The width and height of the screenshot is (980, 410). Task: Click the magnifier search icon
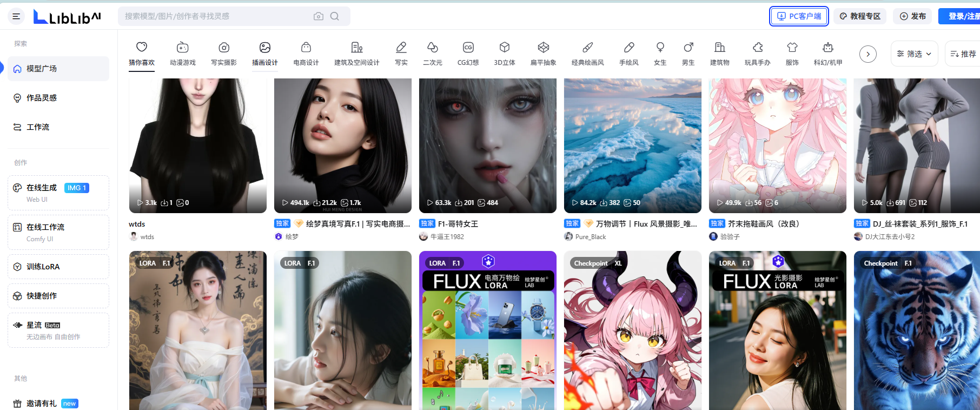[335, 16]
